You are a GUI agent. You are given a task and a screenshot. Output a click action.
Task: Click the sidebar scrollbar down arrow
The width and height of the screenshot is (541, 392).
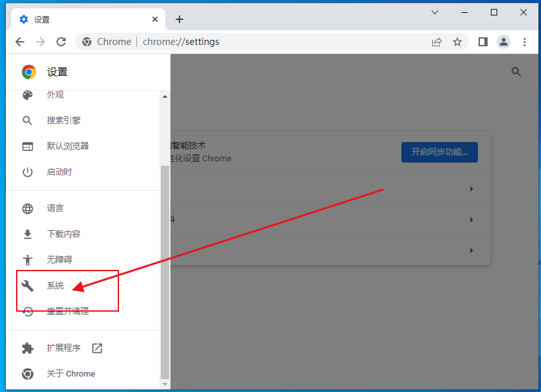point(165,384)
